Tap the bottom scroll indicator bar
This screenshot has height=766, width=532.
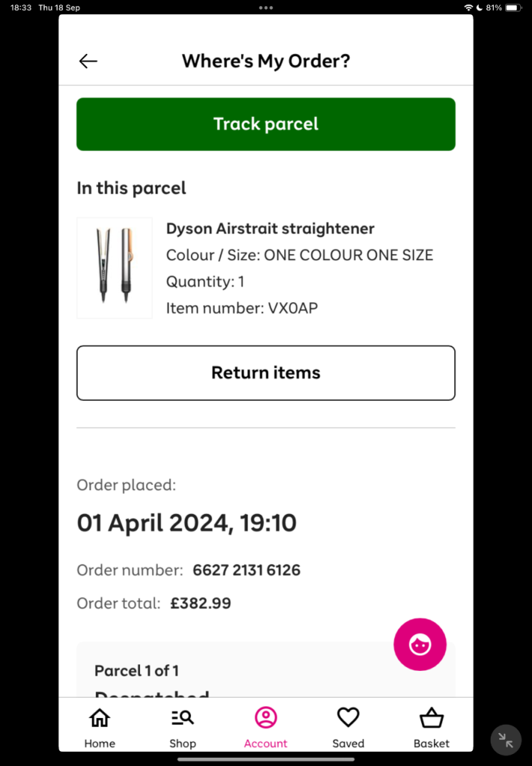(266, 759)
